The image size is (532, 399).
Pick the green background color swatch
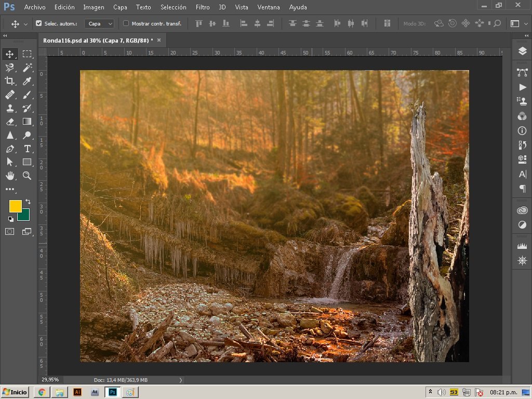(25, 216)
